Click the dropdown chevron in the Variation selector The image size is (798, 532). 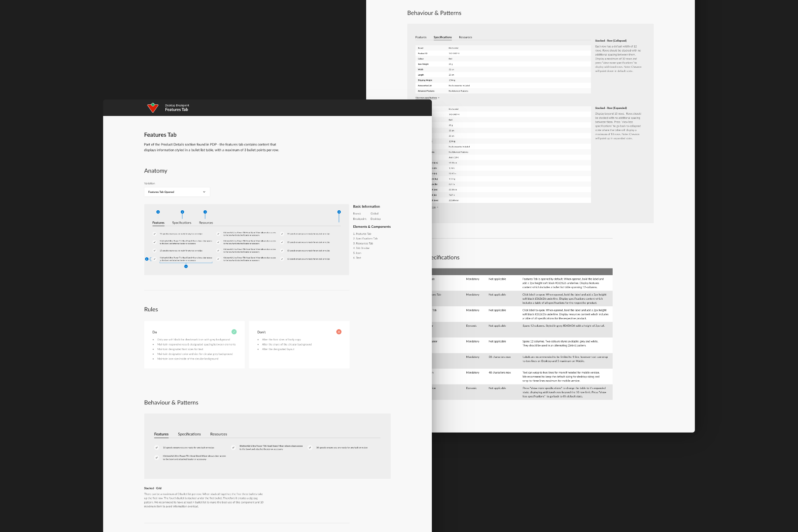204,192
